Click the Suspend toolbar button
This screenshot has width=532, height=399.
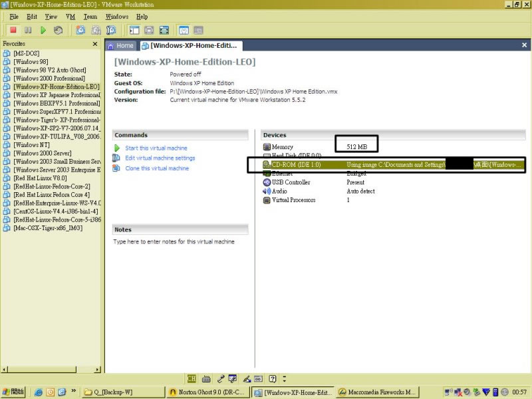[28, 30]
